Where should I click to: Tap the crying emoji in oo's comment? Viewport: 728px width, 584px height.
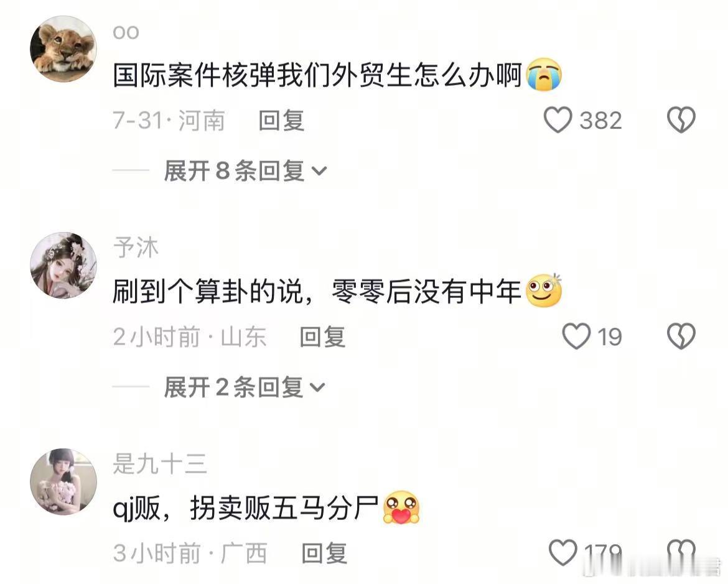[x=544, y=74]
